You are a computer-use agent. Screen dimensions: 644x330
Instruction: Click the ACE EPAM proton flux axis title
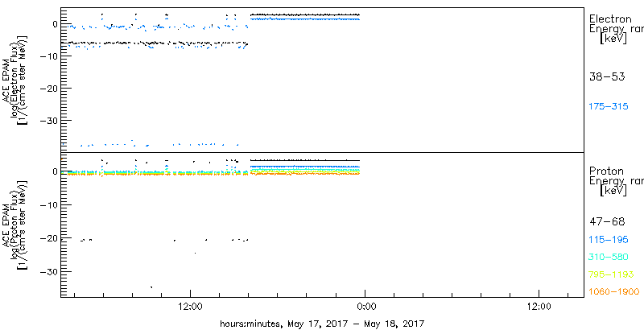pyautogui.click(x=16, y=224)
